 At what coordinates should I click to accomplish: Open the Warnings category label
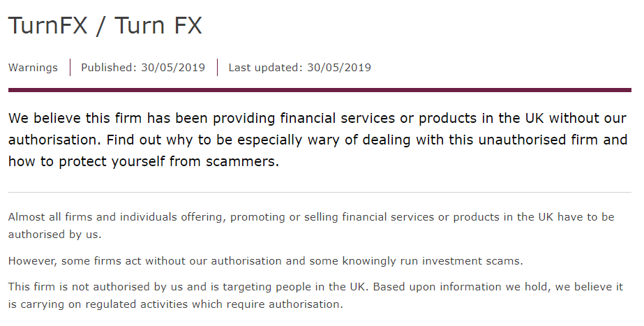33,68
